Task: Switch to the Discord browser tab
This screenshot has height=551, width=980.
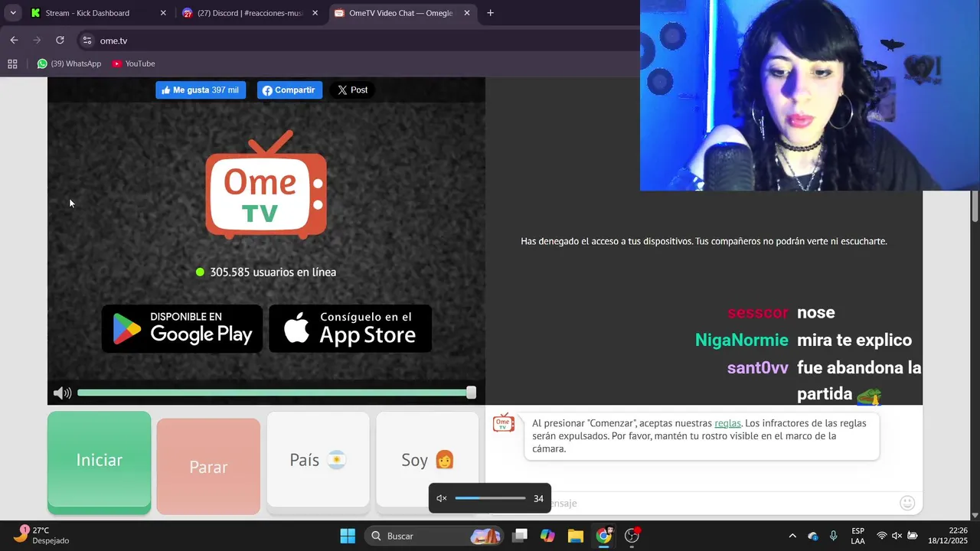Action: point(250,13)
